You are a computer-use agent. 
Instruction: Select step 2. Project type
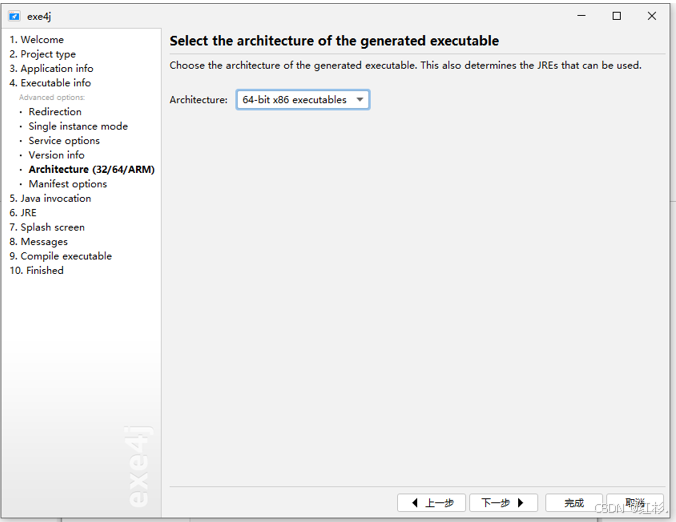[x=43, y=54]
